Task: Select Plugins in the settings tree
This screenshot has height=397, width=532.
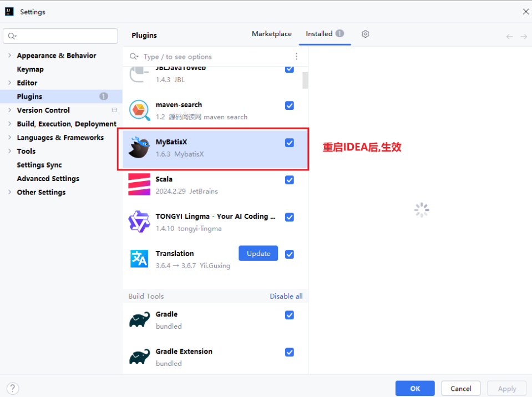Action: click(x=61, y=97)
